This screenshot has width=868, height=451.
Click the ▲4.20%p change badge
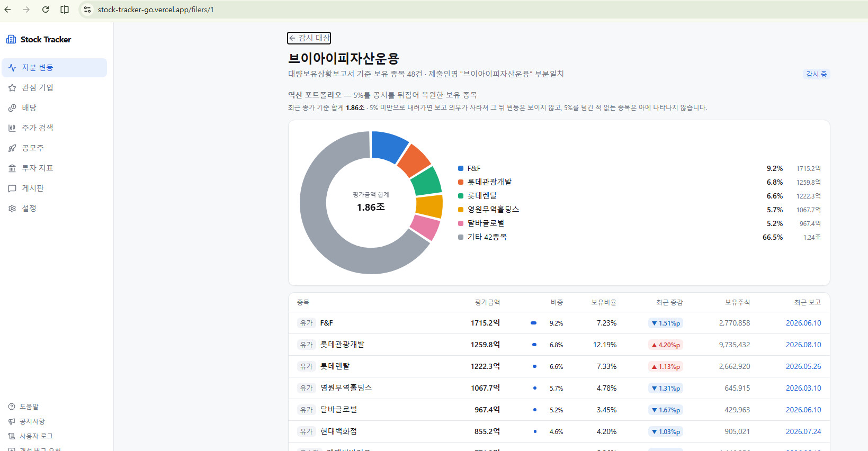(x=666, y=345)
